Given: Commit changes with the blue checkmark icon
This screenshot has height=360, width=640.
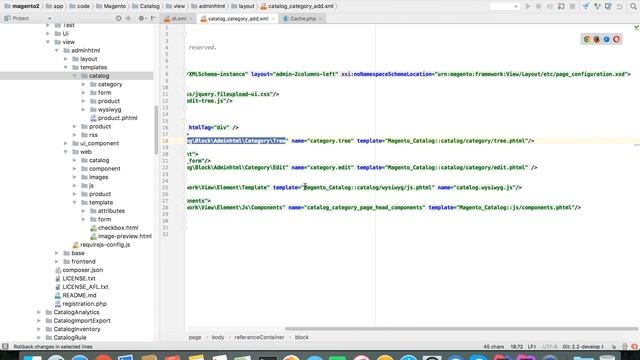Looking at the screenshot, I should (x=586, y=6).
